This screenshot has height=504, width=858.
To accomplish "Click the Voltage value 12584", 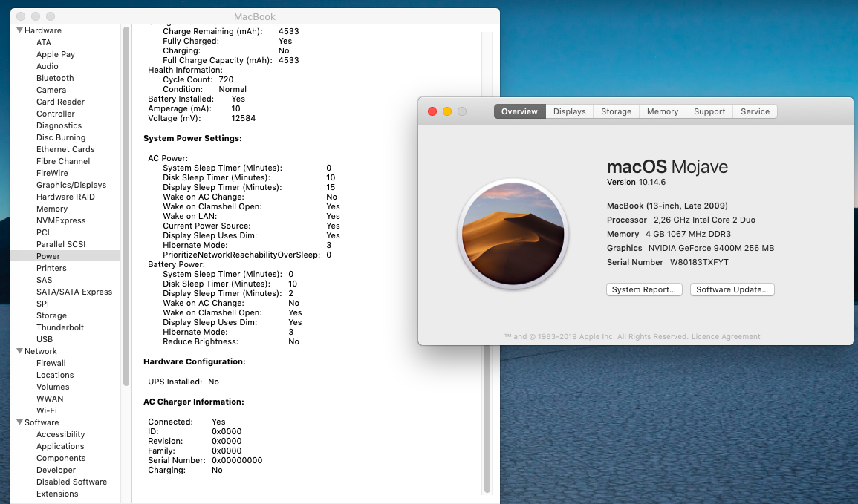I will [244, 118].
